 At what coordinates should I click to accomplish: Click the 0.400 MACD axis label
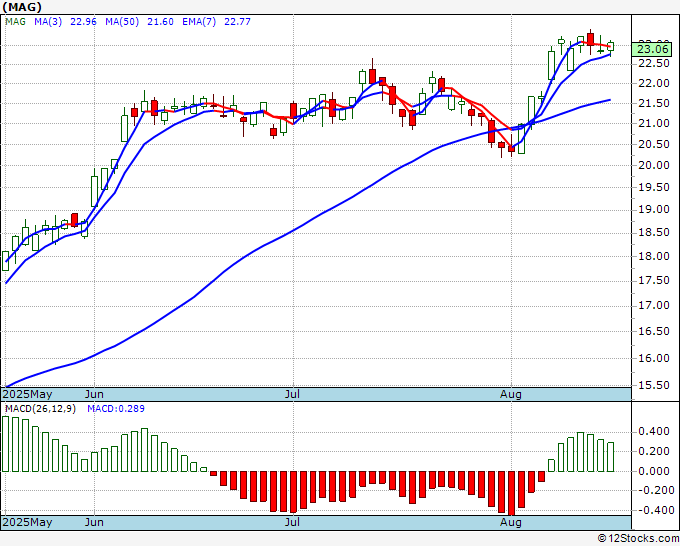[x=654, y=432]
